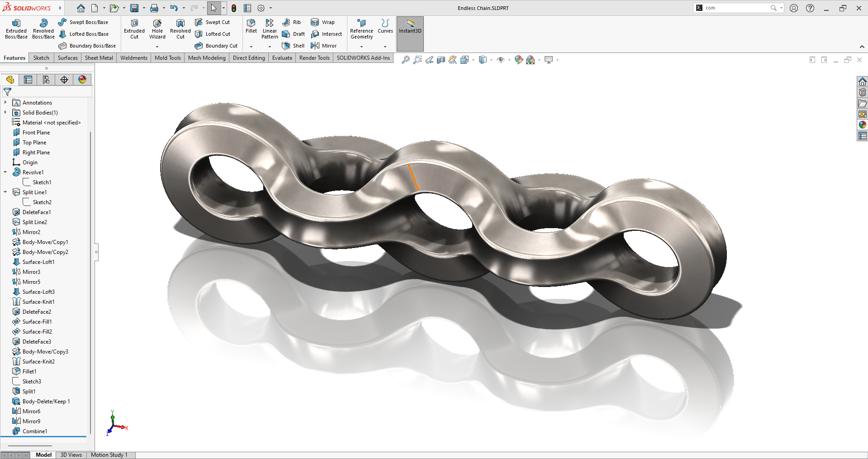Expand the Annotations folder
Image resolution: width=868 pixels, height=459 pixels.
(5, 103)
